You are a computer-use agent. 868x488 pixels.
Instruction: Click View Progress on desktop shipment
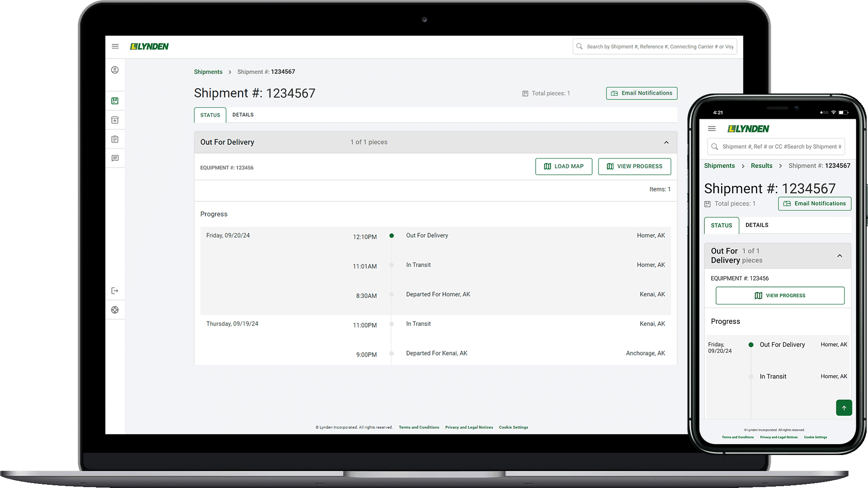(x=634, y=166)
